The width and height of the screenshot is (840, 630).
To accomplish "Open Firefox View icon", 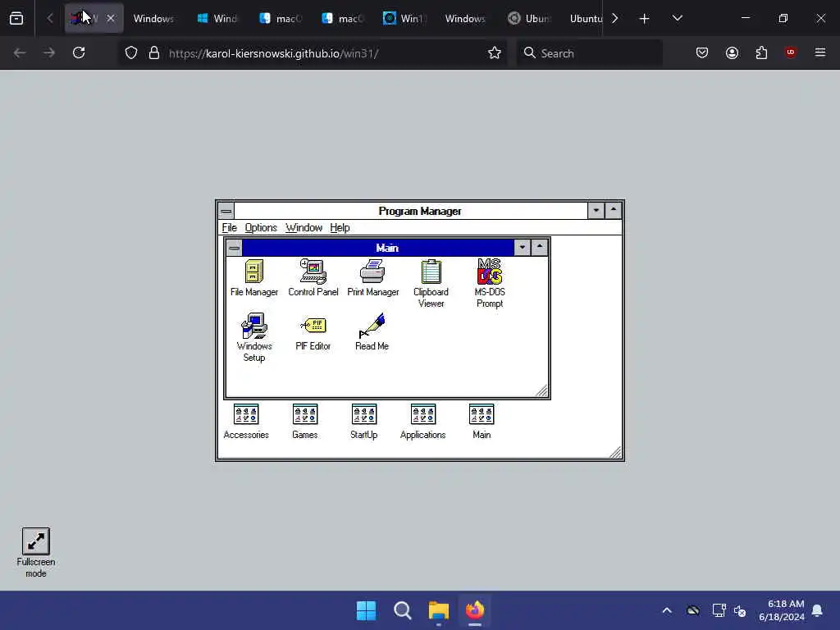I will click(16, 18).
